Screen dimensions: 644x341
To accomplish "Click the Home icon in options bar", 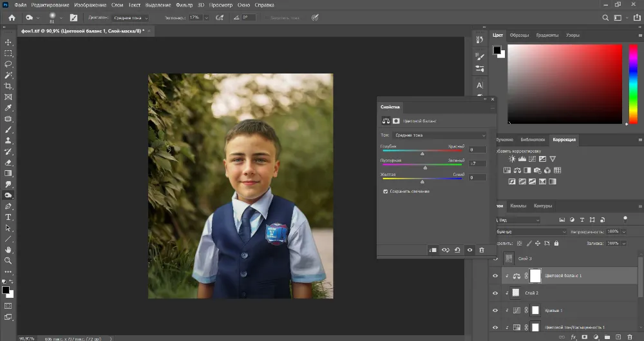I will click(12, 18).
